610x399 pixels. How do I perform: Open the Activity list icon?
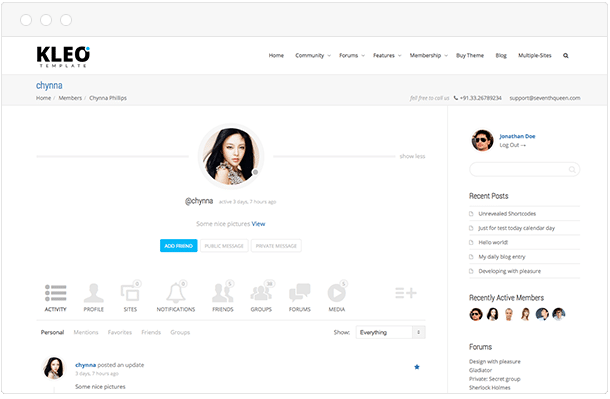(55, 293)
